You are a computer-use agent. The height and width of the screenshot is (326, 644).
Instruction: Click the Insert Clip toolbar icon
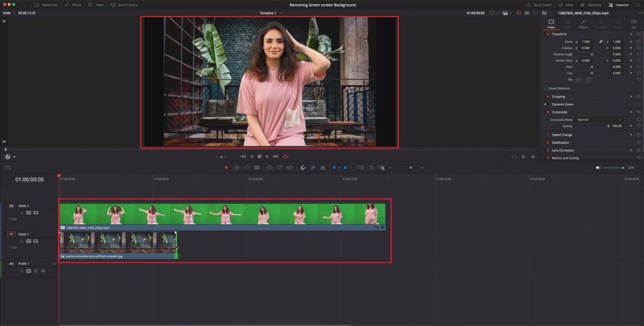[x=270, y=168]
